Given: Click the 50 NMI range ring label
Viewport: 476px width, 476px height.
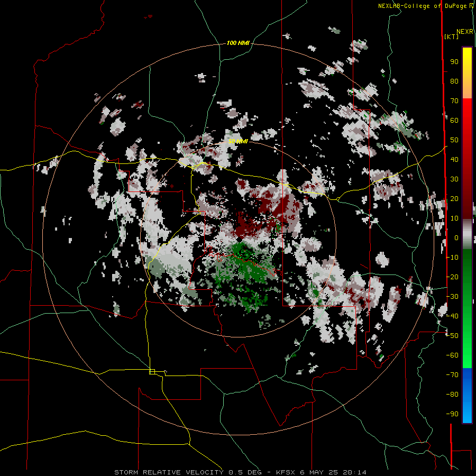Looking at the screenshot, I should tap(238, 141).
